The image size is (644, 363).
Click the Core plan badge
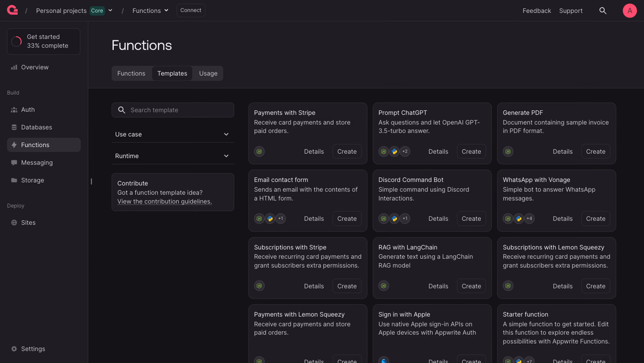pos(97,11)
